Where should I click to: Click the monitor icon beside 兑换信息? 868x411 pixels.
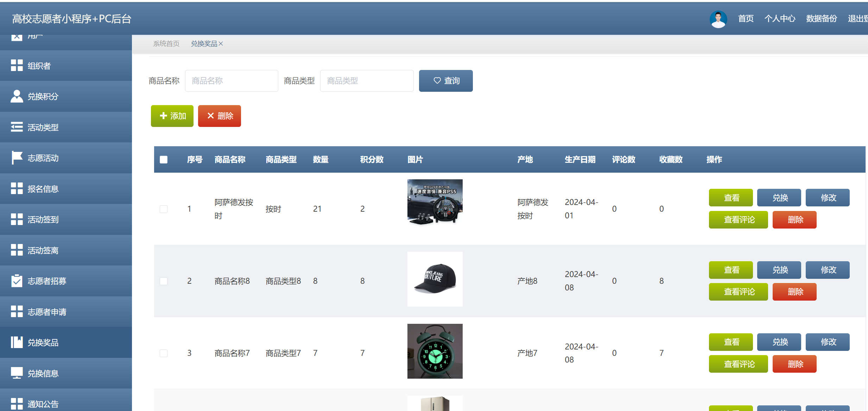click(x=17, y=373)
